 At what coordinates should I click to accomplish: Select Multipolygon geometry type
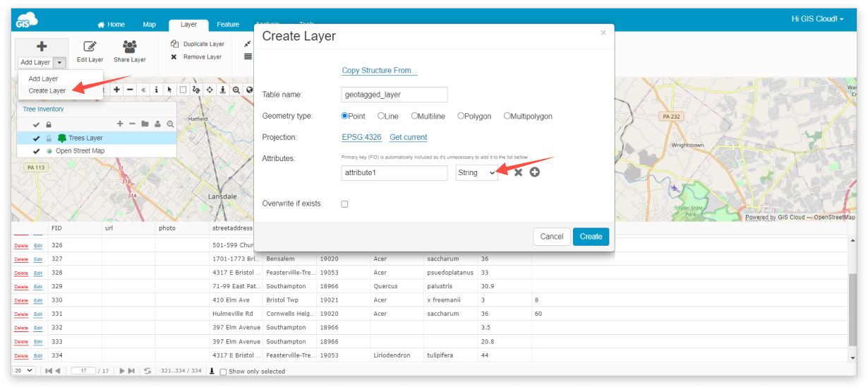coord(507,116)
